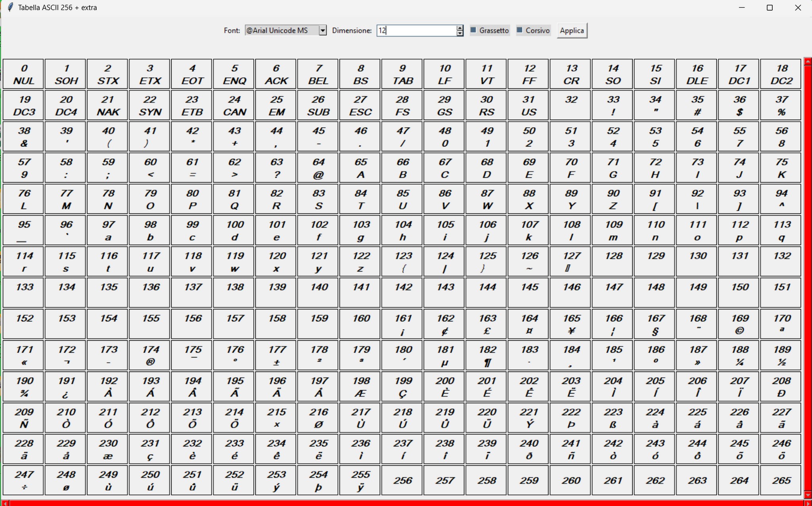This screenshot has width=812, height=506.
Task: Toggle the Corsivo checkbox
Action: (x=533, y=31)
